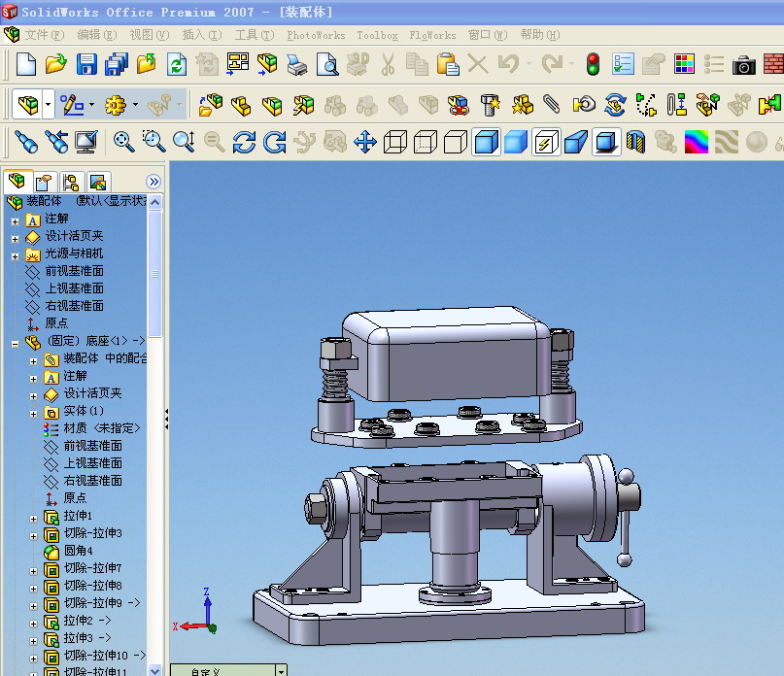Screen dimensions: 784x676
Task: Expand the 设计活页夹 node under 装配体
Action: [x=15, y=239]
